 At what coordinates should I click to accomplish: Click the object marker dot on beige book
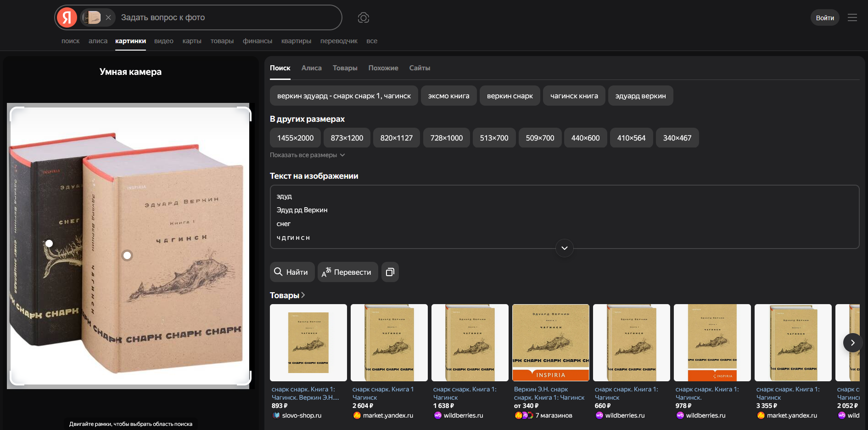coord(127,255)
